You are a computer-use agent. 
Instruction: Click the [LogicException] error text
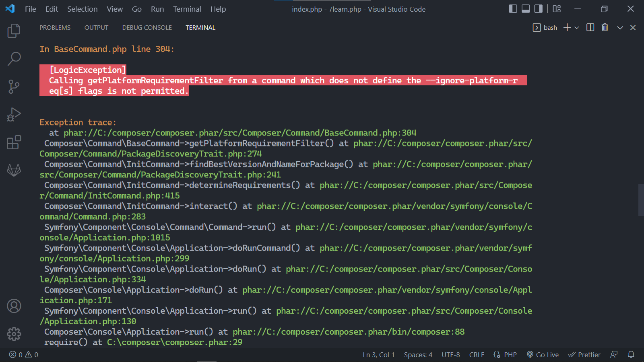[x=88, y=70]
